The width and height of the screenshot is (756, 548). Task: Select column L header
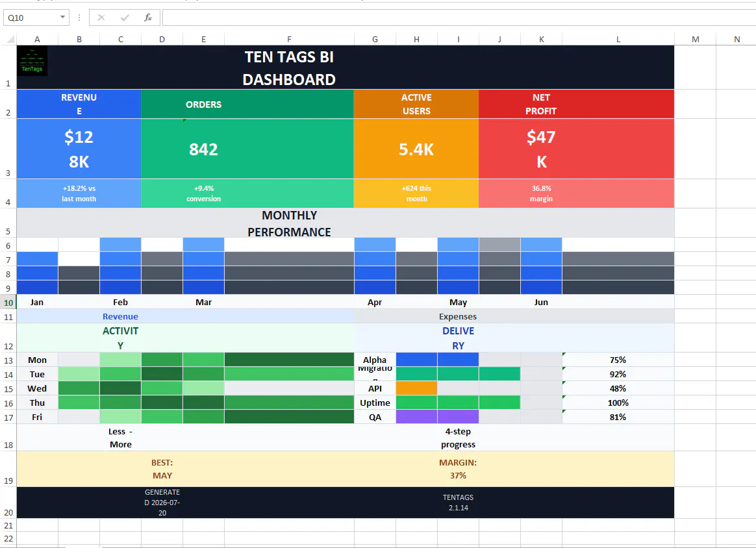click(x=618, y=39)
